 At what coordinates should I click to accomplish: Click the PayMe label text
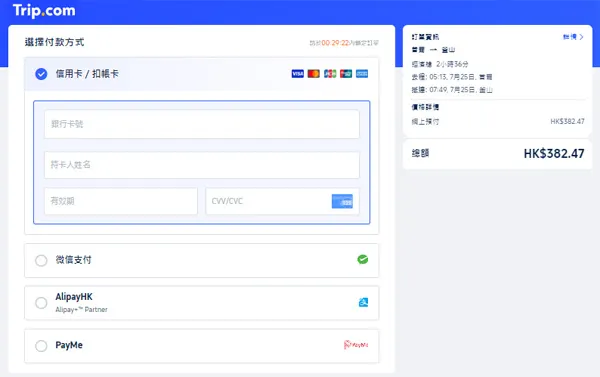pos(69,345)
